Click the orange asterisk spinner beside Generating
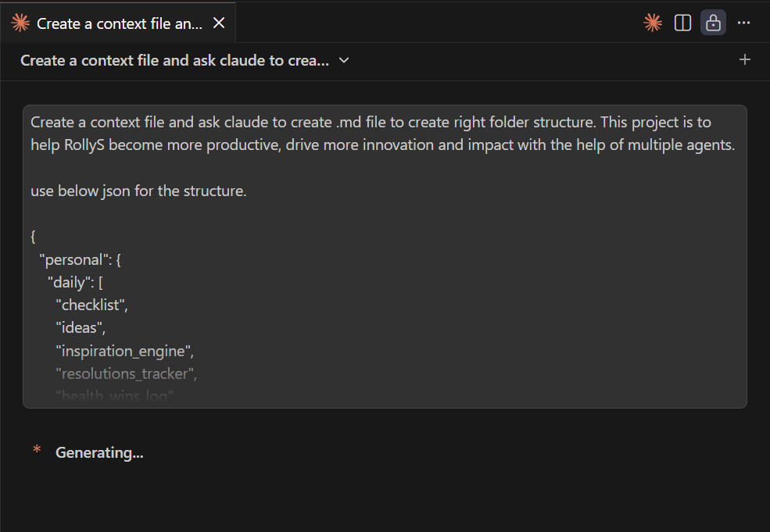The image size is (770, 532). click(37, 451)
